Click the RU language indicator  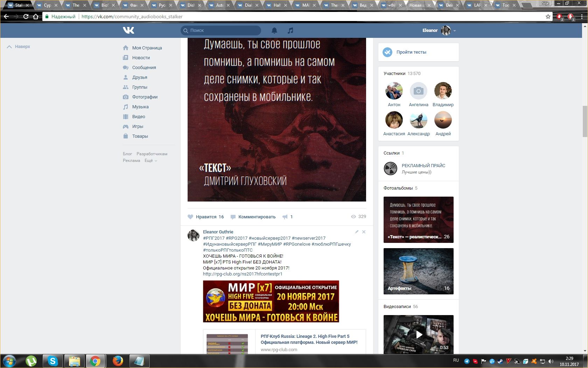pyautogui.click(x=456, y=360)
